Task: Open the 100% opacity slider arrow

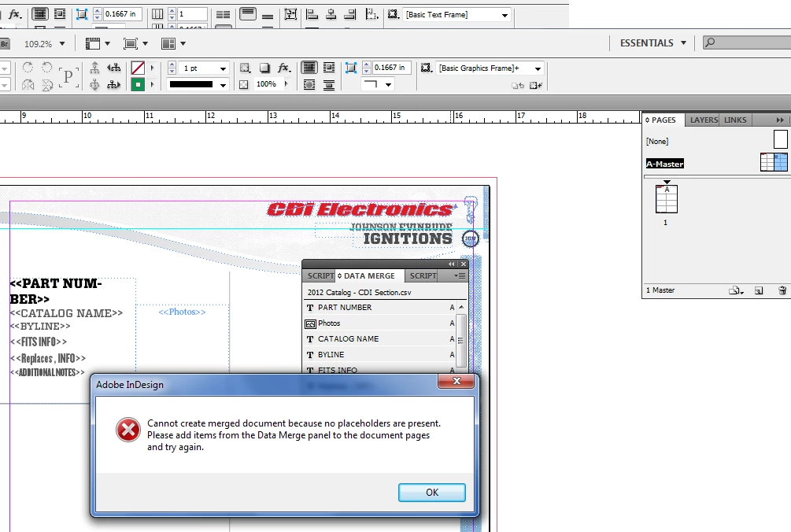Action: 286,84
